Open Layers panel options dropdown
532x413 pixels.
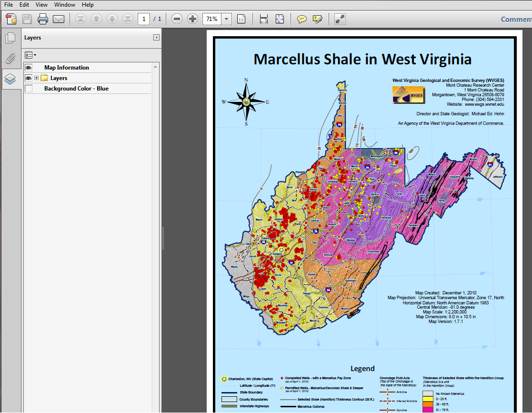click(30, 55)
